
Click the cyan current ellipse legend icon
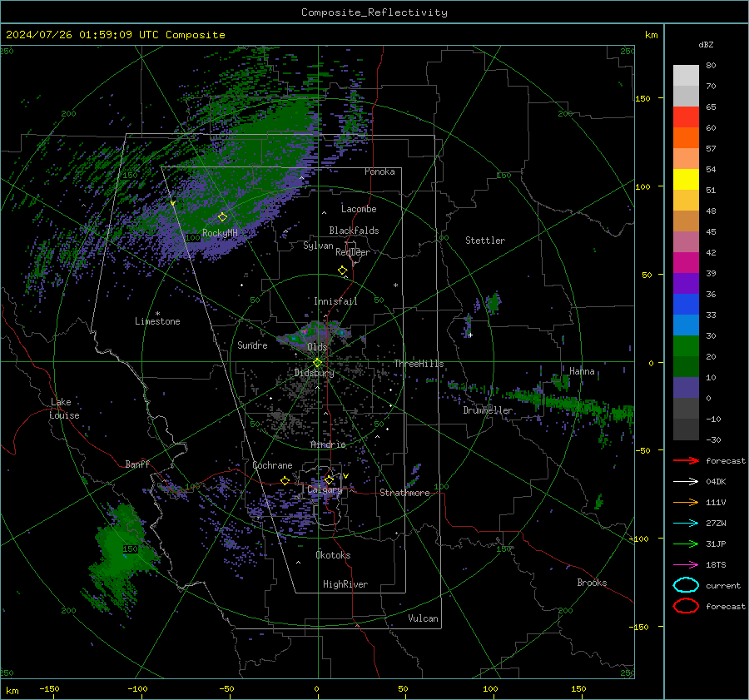click(686, 585)
